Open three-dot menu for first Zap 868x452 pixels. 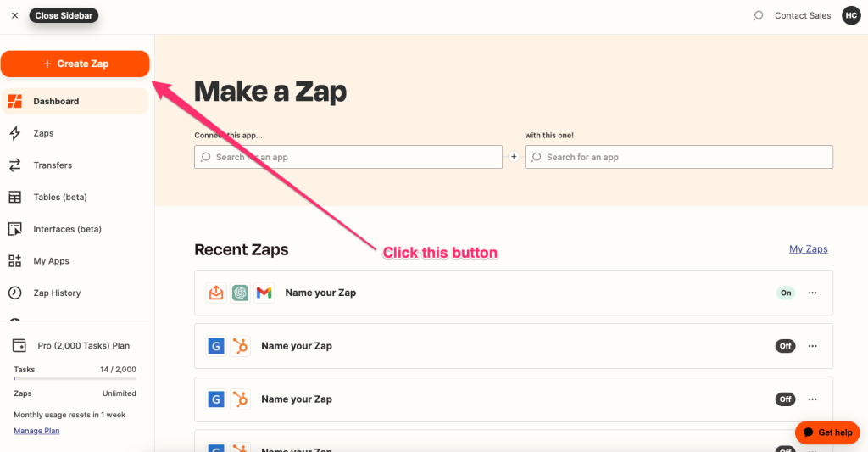[x=813, y=293]
